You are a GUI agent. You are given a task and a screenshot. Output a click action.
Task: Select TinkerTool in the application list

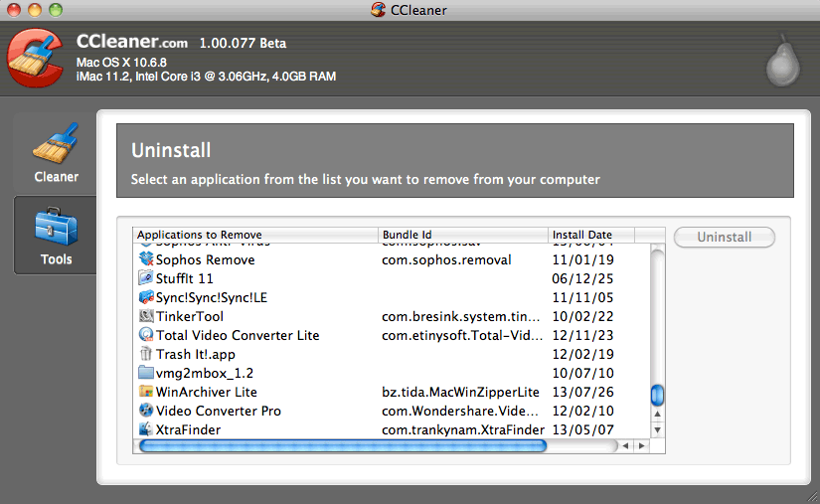click(x=189, y=316)
